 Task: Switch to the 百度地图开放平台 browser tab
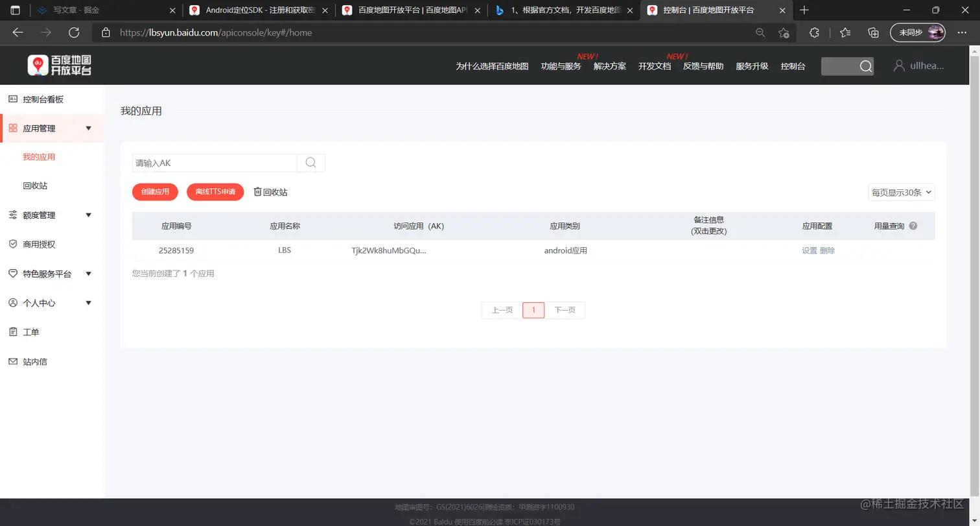point(412,10)
